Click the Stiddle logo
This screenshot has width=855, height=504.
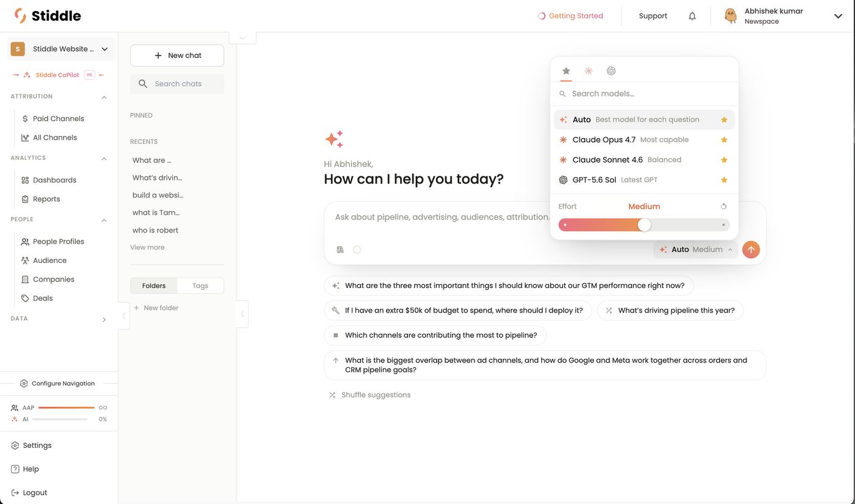[48, 16]
